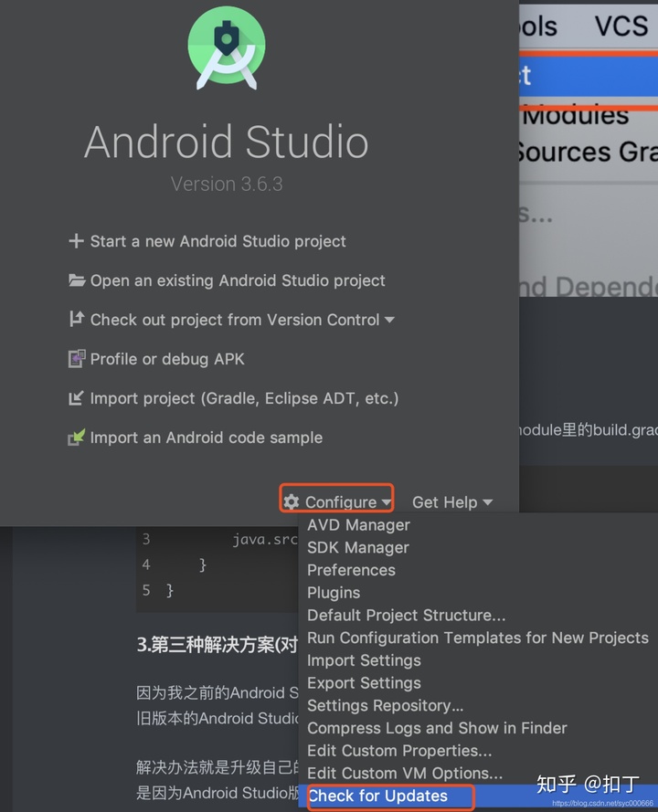This screenshot has height=812, width=658.
Task: Select Import project (Gradle, Eclipse ADT, etc.)
Action: [245, 398]
